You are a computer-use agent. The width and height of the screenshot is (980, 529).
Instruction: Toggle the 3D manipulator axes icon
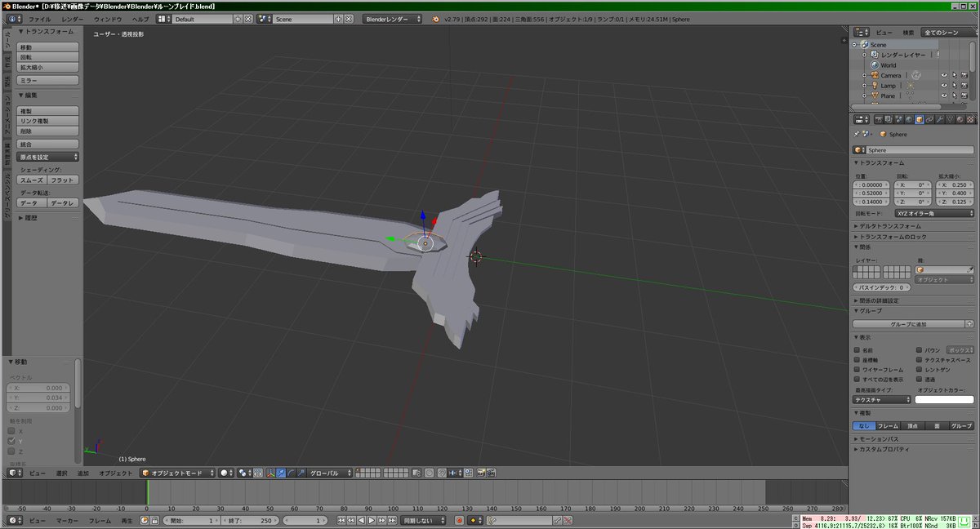coord(269,473)
